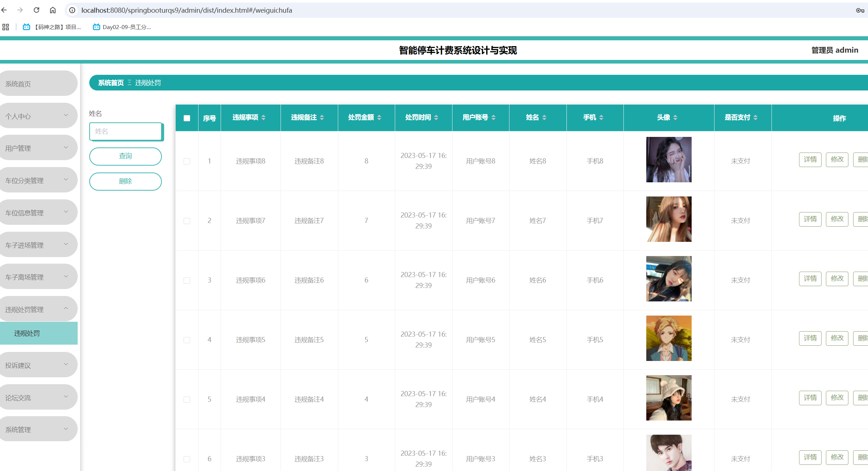Check the row 5 checkbox for 违规事项4
The image size is (868, 471).
click(x=187, y=399)
